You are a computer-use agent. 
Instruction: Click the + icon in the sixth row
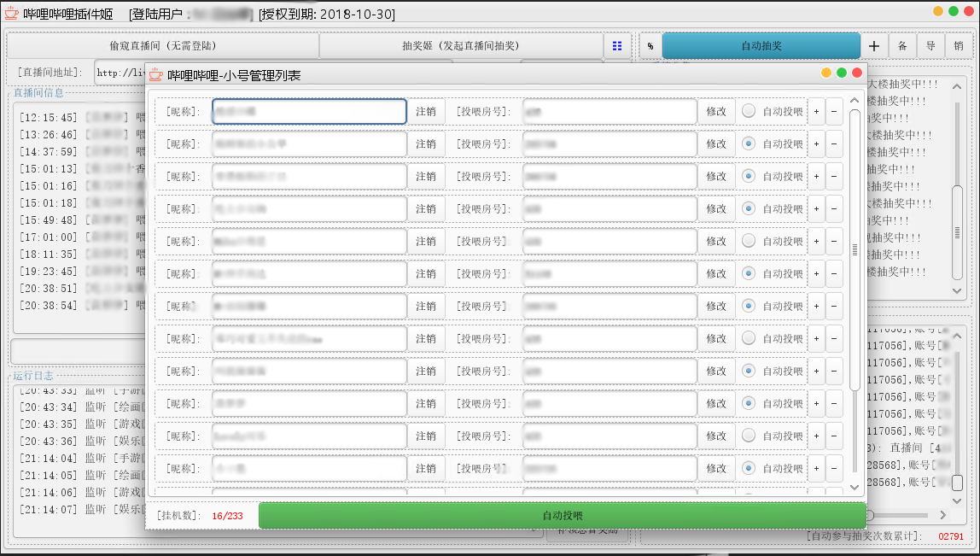[816, 273]
